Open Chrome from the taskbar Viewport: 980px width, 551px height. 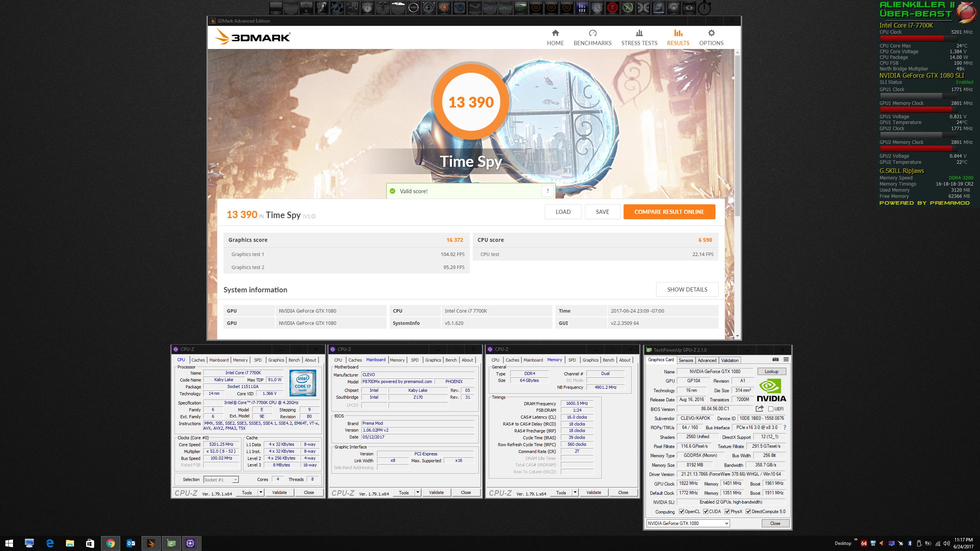pyautogui.click(x=110, y=543)
